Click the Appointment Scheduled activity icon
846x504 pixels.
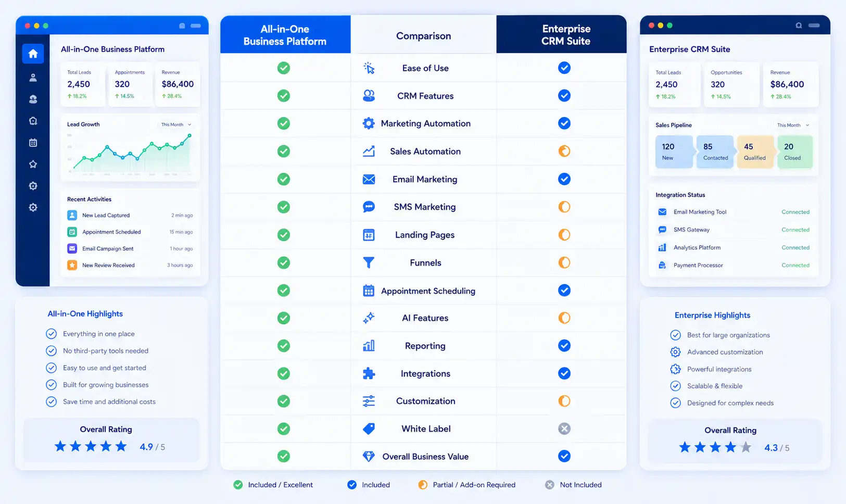point(72,232)
